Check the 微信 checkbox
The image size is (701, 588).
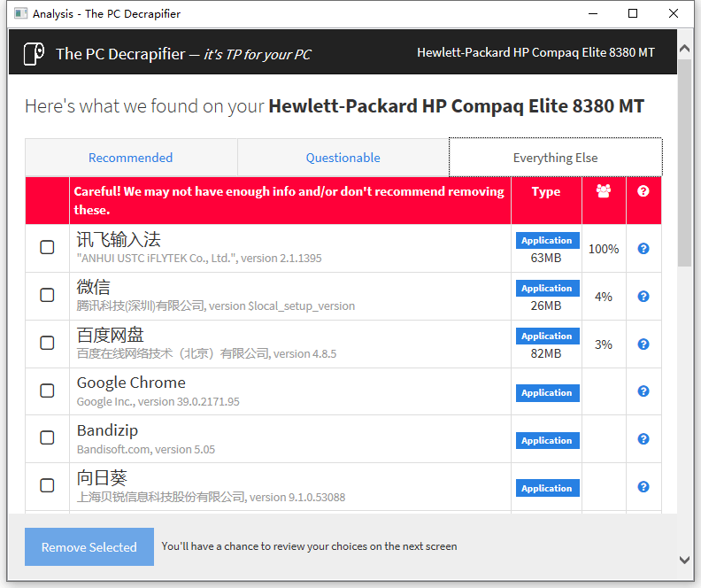[47, 295]
